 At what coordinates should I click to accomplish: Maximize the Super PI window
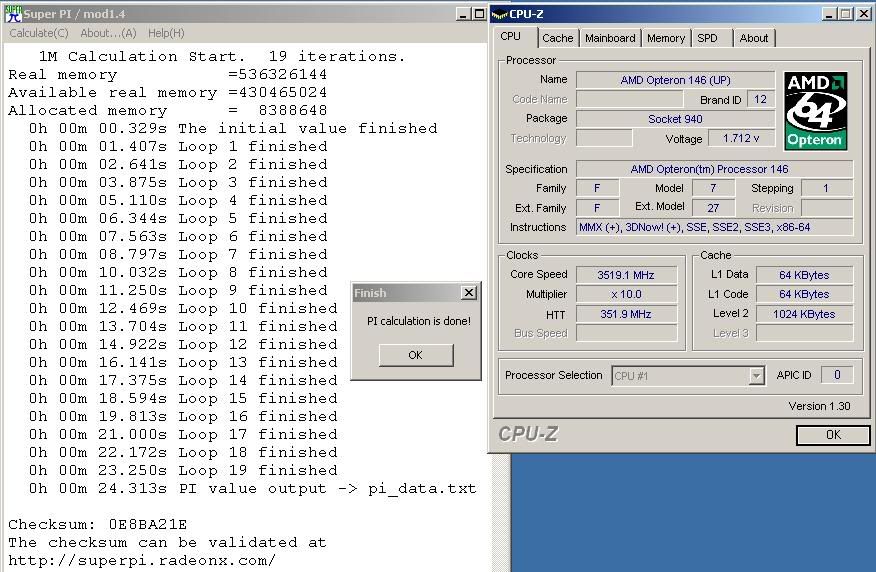(479, 14)
